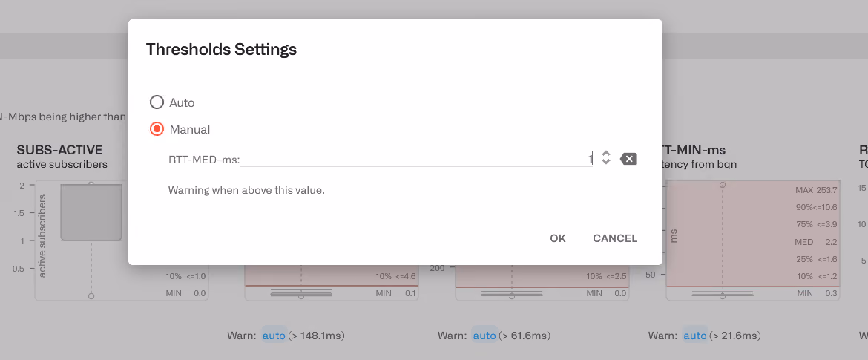
Task: Increase threshold with stepper up arrow
Action: click(606, 154)
